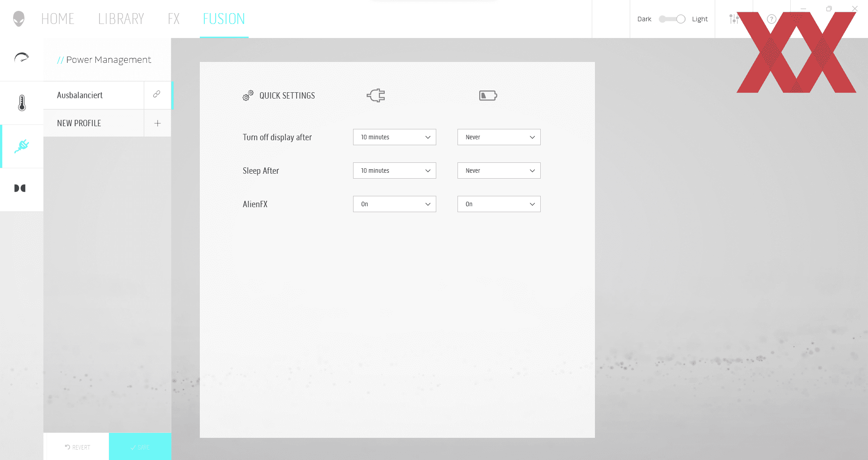Open plugged-in Sleep After dropdown
Viewport: 868px width, 460px height.
click(395, 171)
